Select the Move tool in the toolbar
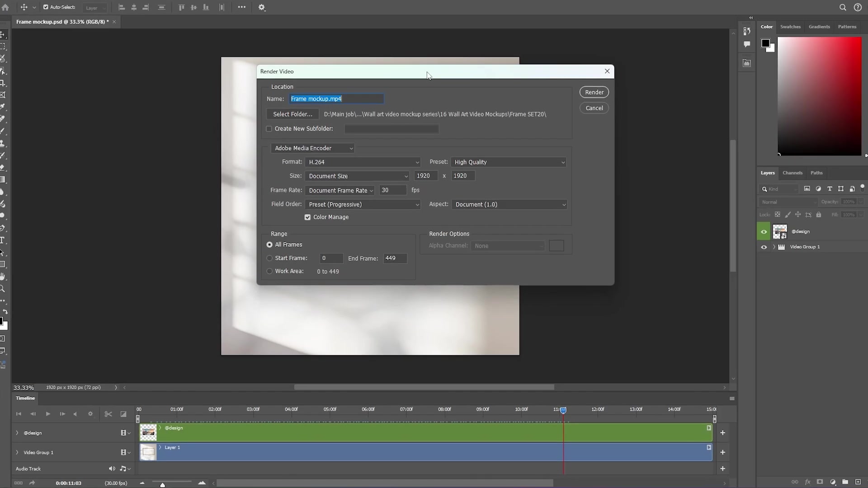Image resolution: width=868 pixels, height=488 pixels. pos(3,34)
